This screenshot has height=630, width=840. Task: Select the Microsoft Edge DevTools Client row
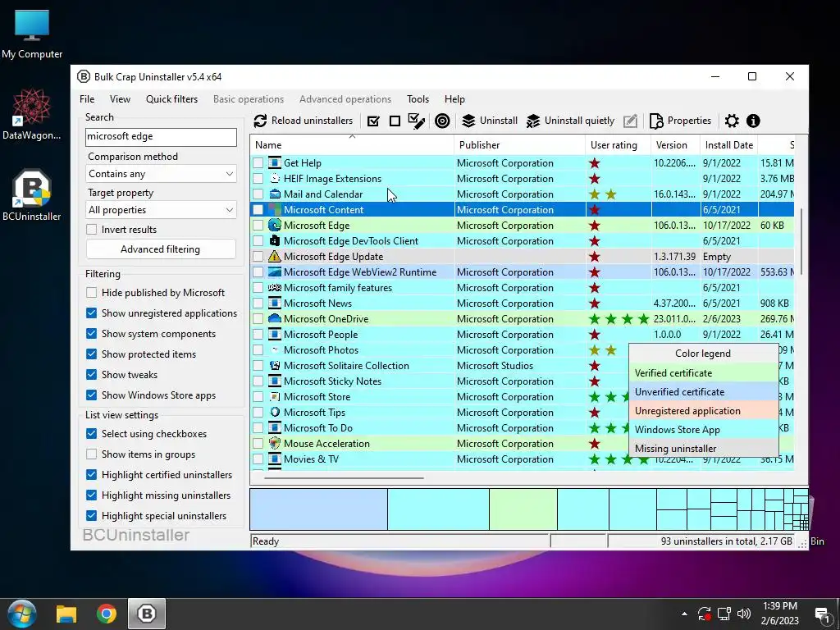523,241
